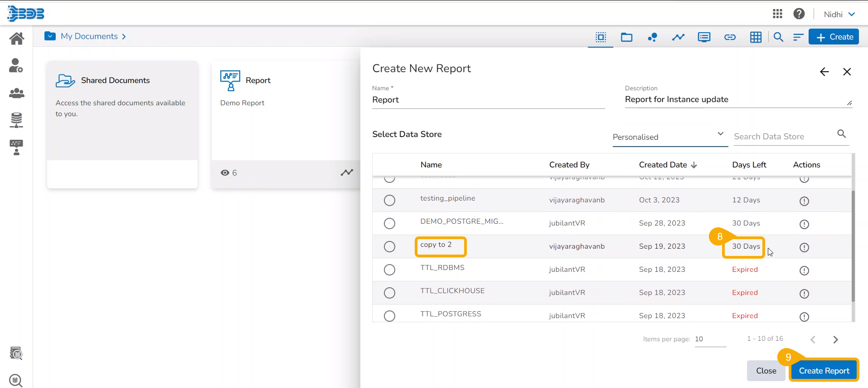Open the data center sidebar icon
Image resolution: width=868 pixels, height=388 pixels.
[16, 120]
